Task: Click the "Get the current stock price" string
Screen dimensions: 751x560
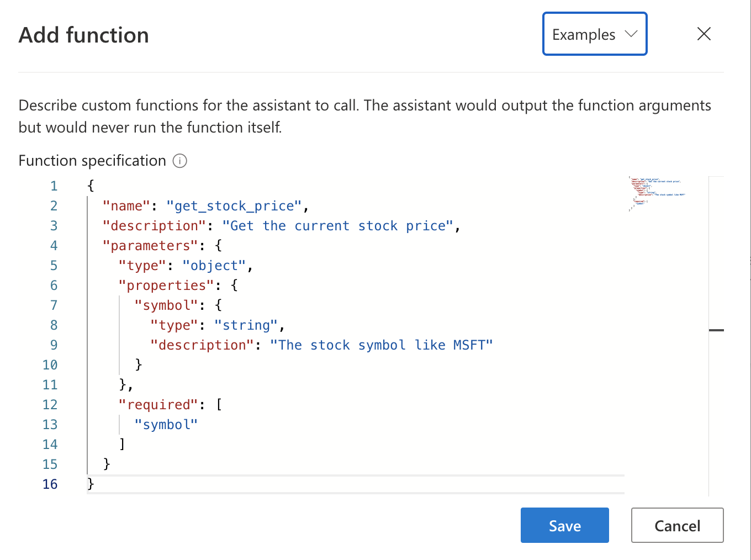Action: click(337, 226)
